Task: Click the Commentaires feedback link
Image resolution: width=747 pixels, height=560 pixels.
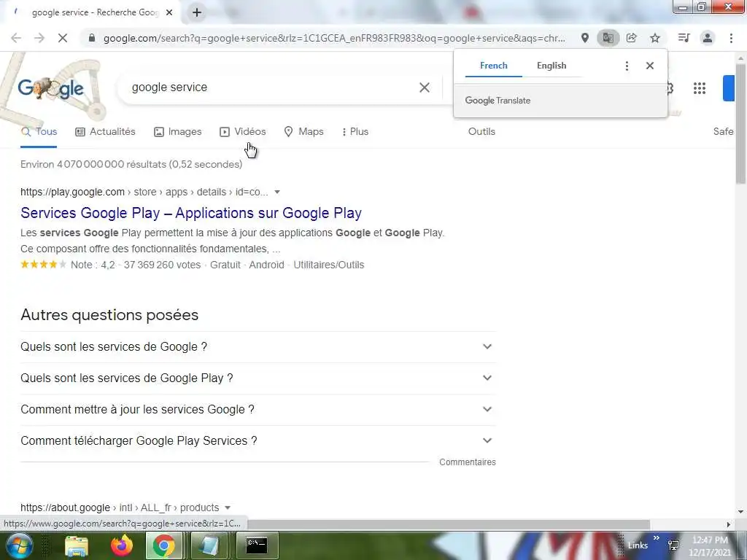Action: pyautogui.click(x=468, y=462)
